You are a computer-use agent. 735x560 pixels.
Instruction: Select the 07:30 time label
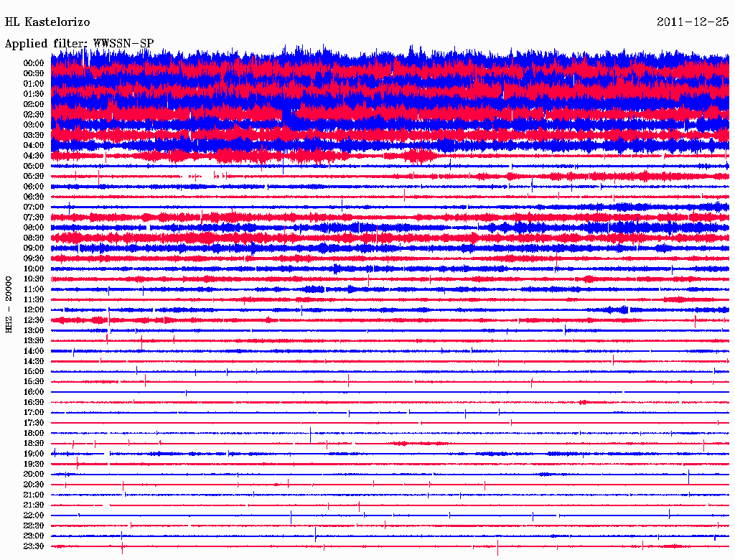pyautogui.click(x=34, y=217)
